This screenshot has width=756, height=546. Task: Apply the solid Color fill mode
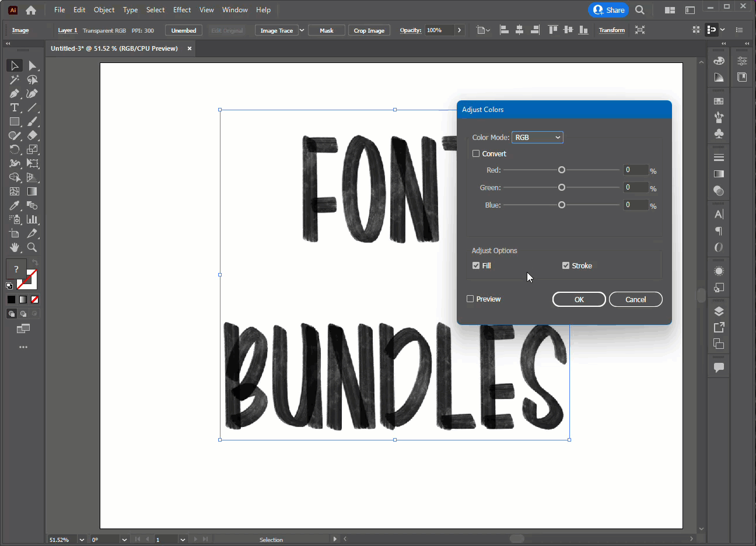(11, 299)
